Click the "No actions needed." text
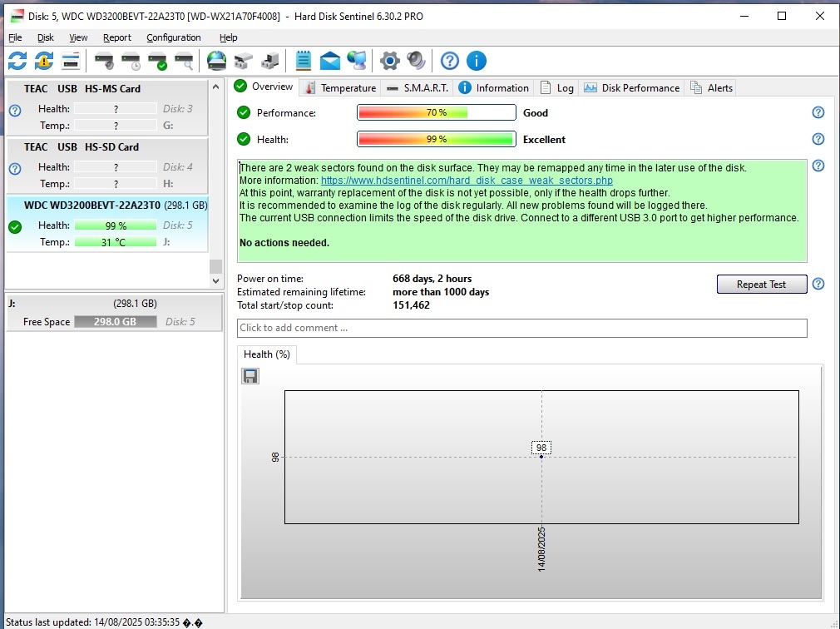 284,243
